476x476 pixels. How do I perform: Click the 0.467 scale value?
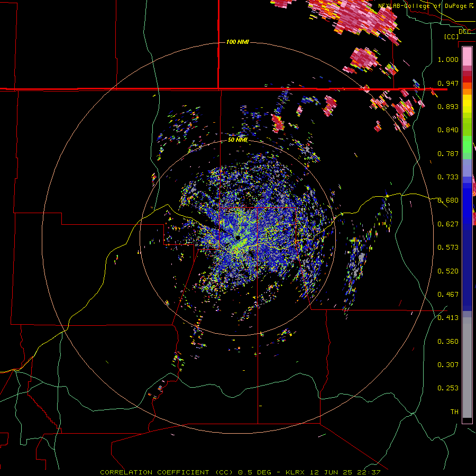point(448,294)
